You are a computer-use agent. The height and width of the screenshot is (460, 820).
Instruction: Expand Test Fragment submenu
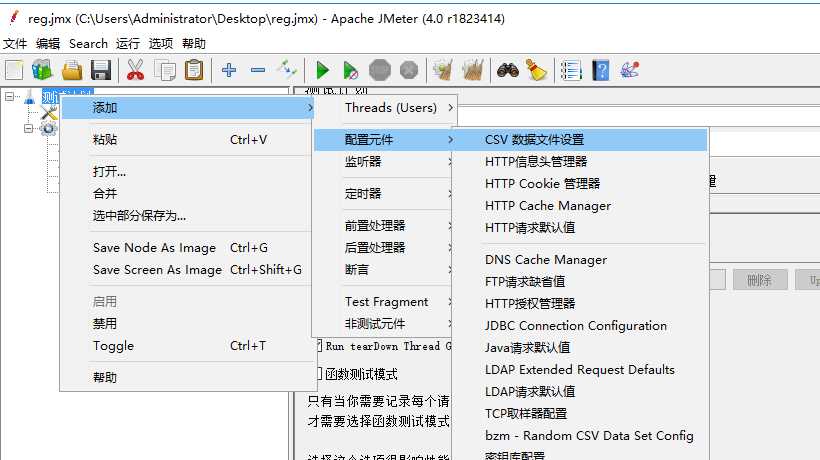384,302
